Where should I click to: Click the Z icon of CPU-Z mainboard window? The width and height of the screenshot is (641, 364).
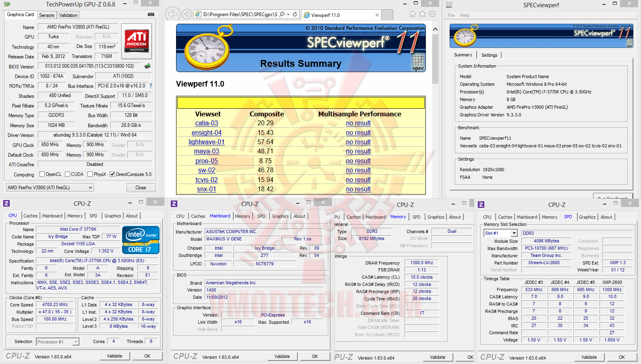pyautogui.click(x=174, y=204)
